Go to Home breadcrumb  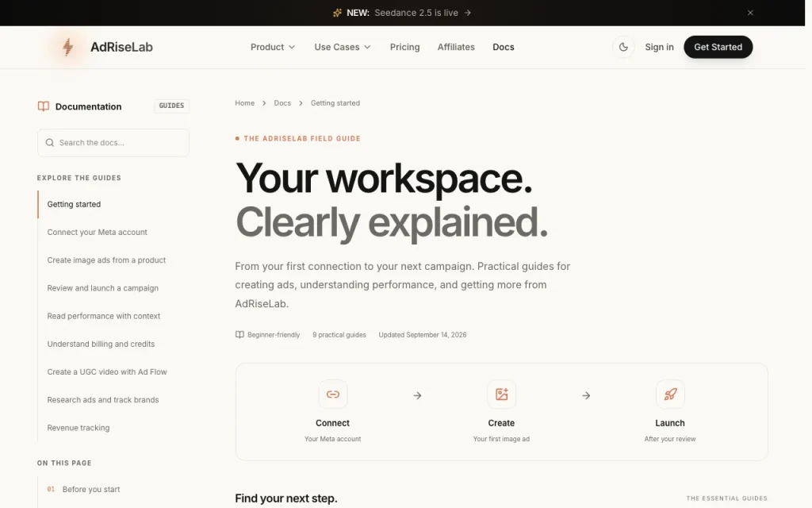click(x=244, y=103)
